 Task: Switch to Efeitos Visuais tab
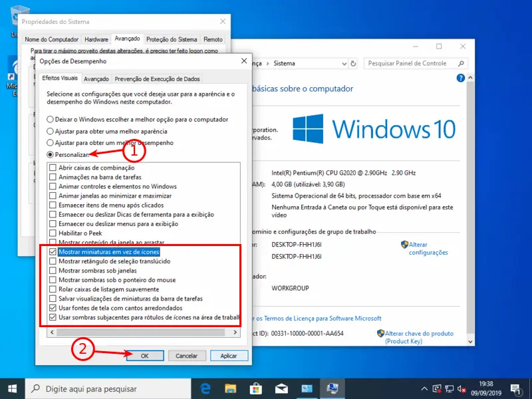[x=60, y=78]
